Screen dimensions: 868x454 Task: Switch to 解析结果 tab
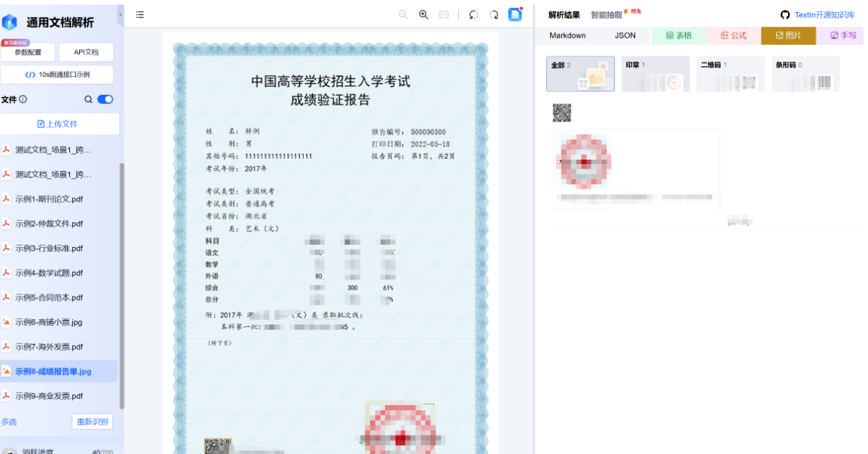[x=564, y=15]
